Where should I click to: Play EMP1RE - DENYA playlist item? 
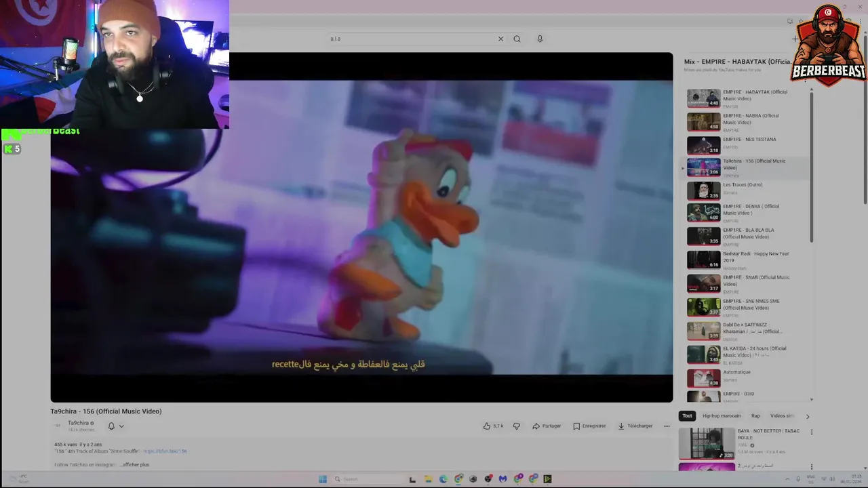(x=746, y=213)
